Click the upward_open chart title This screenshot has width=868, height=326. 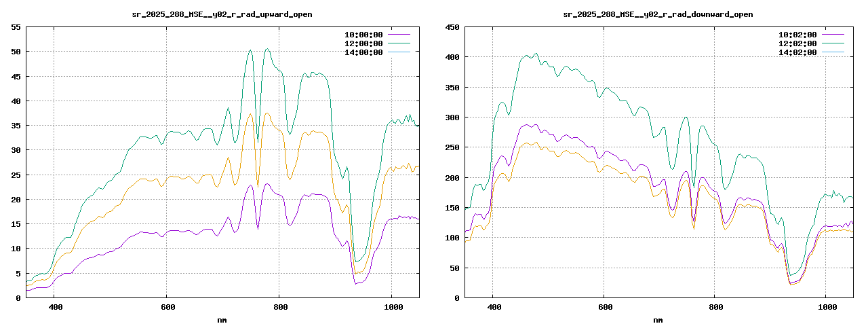pyautogui.click(x=222, y=14)
